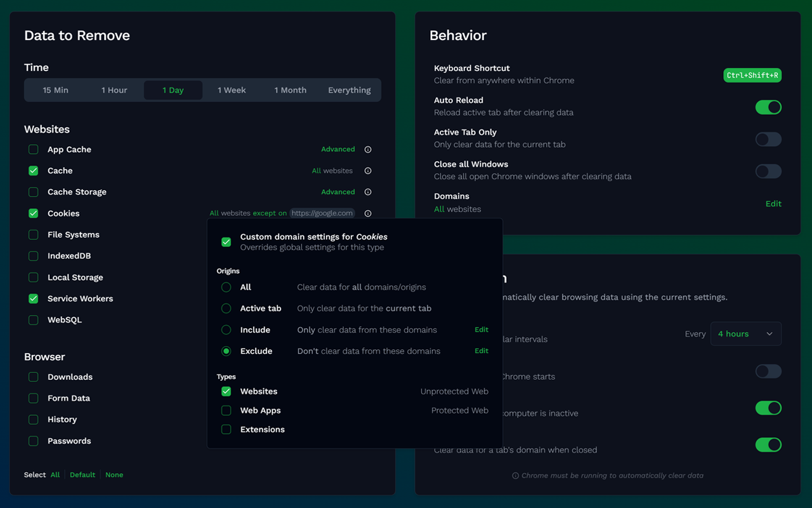
Task: Tick the Downloads checkbox
Action: coord(34,377)
